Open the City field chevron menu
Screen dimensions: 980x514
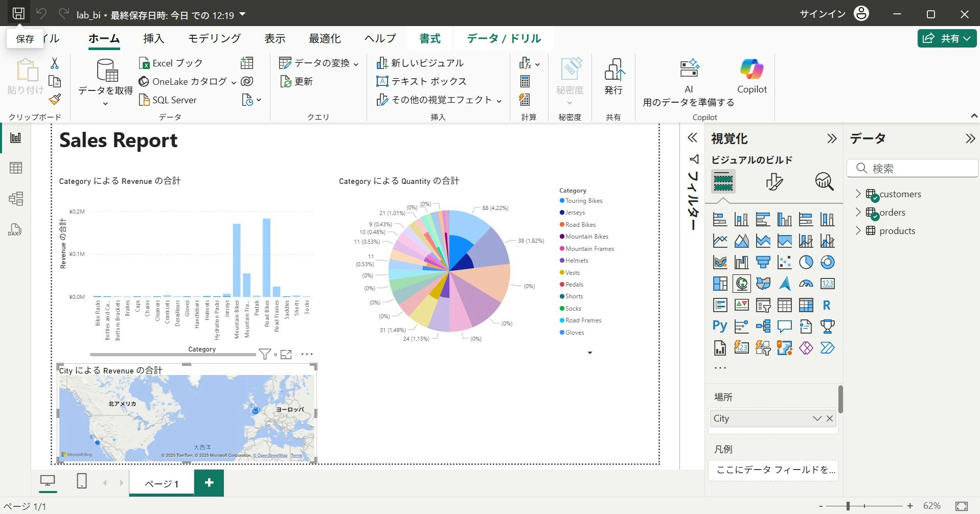click(x=817, y=418)
